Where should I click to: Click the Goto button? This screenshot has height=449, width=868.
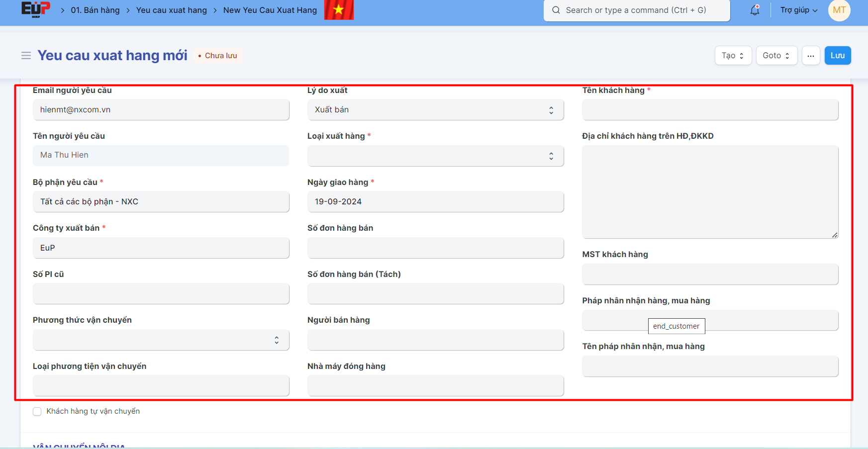[776, 55]
